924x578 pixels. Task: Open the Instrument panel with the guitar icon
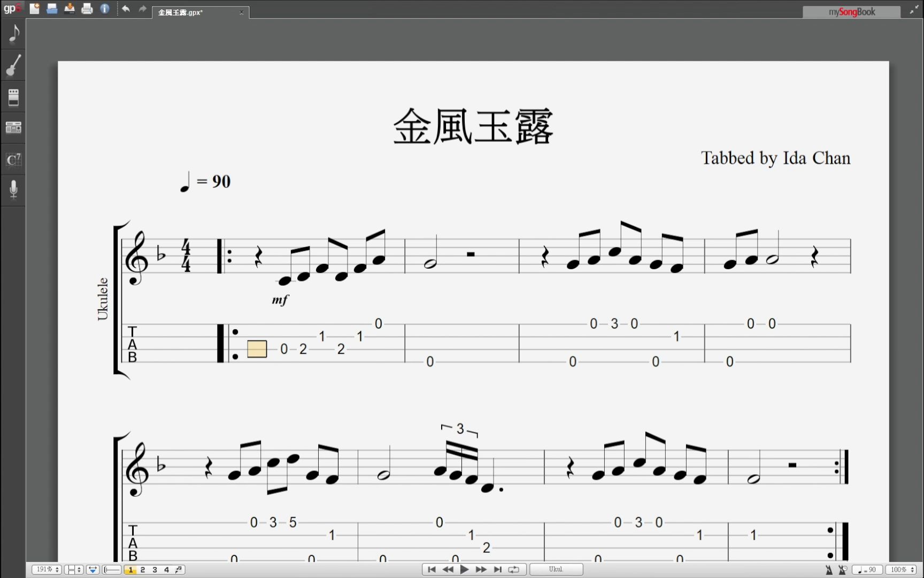[13, 65]
